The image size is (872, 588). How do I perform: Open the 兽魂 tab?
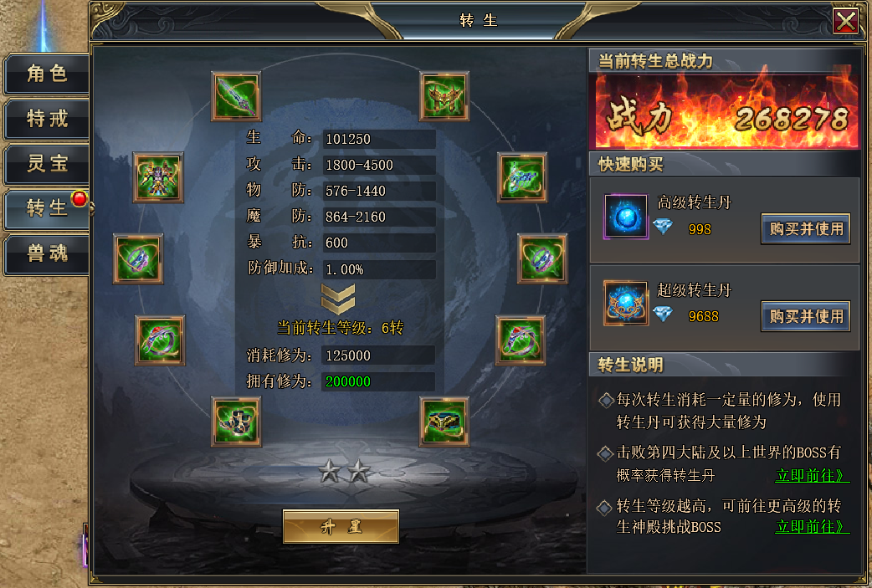47,254
